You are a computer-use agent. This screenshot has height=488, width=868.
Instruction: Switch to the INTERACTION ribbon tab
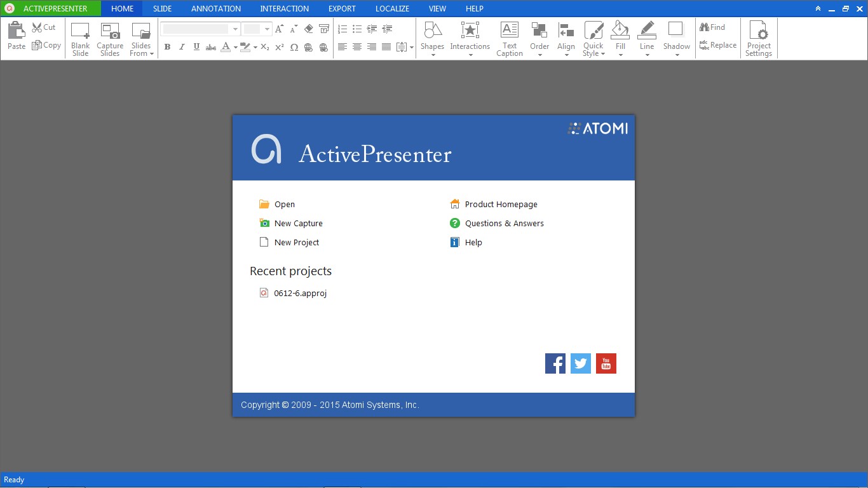[x=285, y=8]
